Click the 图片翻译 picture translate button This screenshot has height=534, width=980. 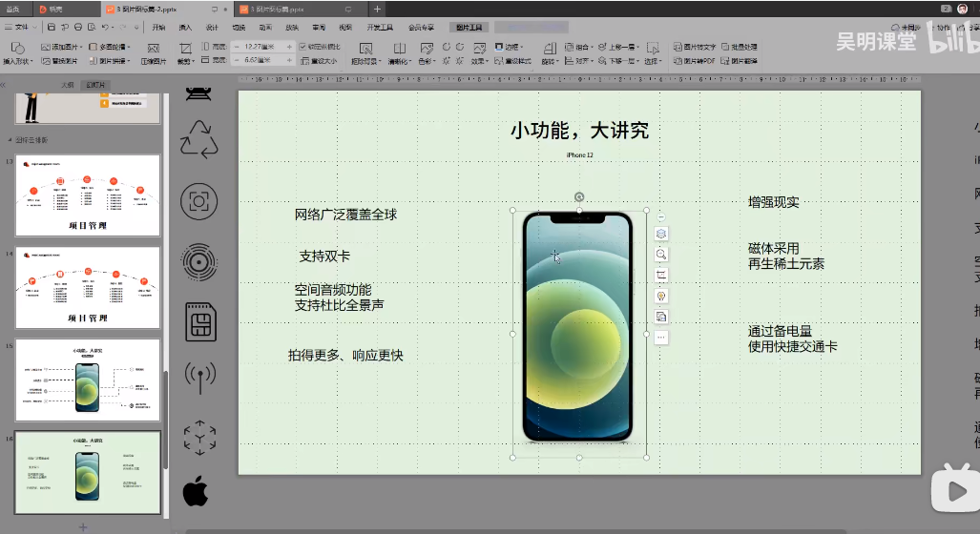tap(740, 61)
